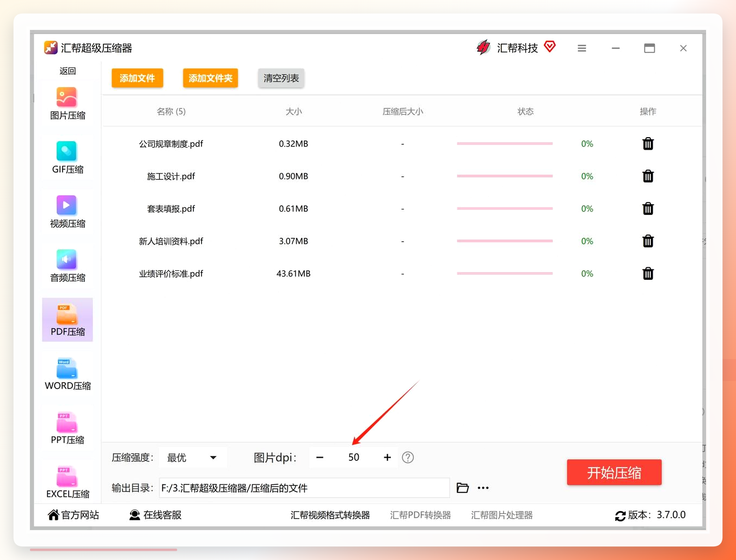
Task: Open the 图片压缩 image compression tool
Action: (x=68, y=103)
